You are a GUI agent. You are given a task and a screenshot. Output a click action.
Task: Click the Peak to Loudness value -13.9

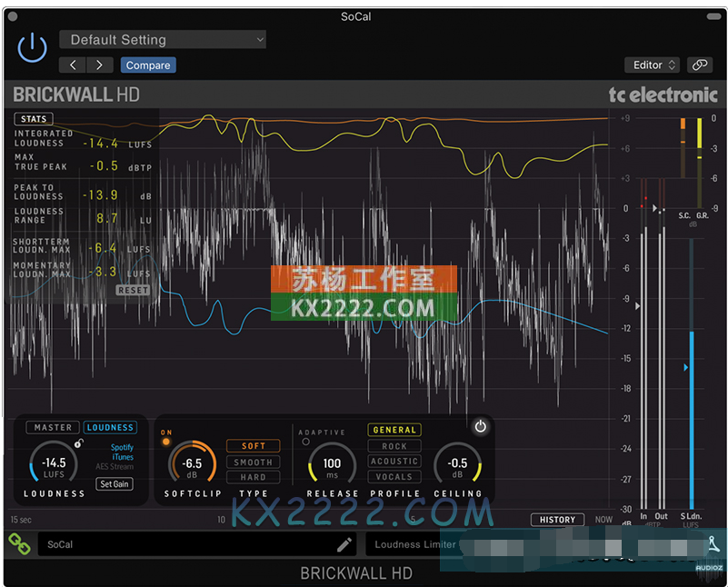click(x=100, y=194)
